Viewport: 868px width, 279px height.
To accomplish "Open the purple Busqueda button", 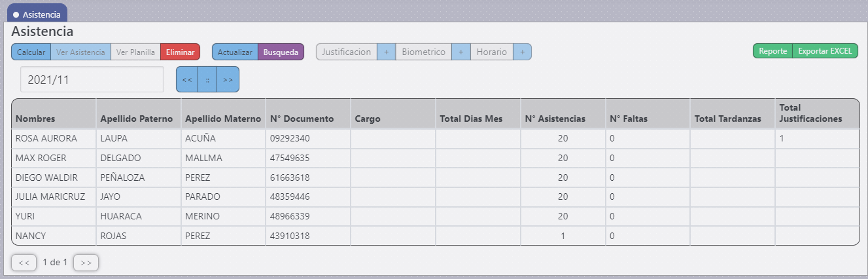I will tap(281, 52).
